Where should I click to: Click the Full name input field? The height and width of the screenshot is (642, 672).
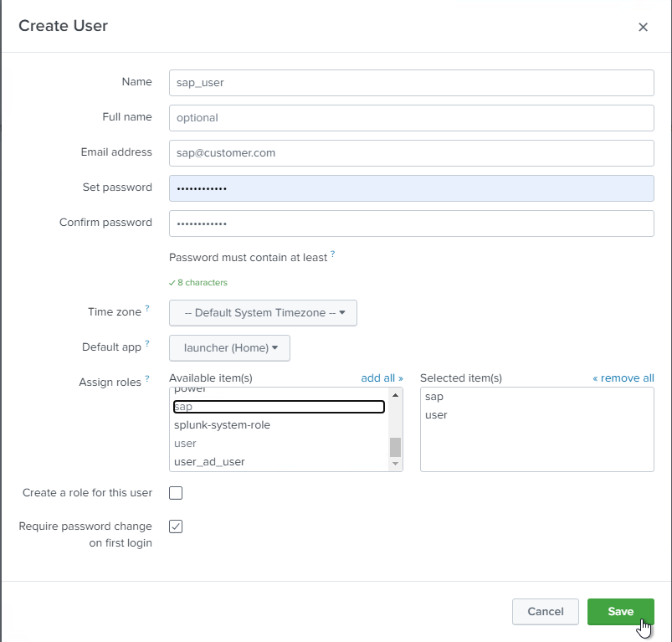click(411, 118)
